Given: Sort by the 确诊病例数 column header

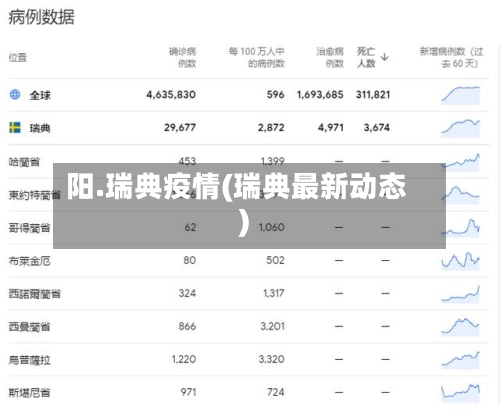Looking at the screenshot, I should coord(182,57).
